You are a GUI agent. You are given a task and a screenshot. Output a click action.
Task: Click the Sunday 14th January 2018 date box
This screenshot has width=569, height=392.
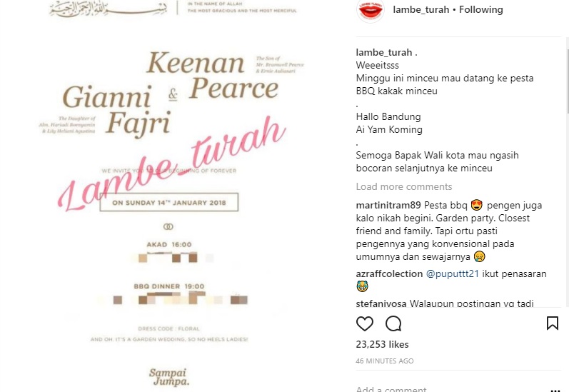pos(169,202)
